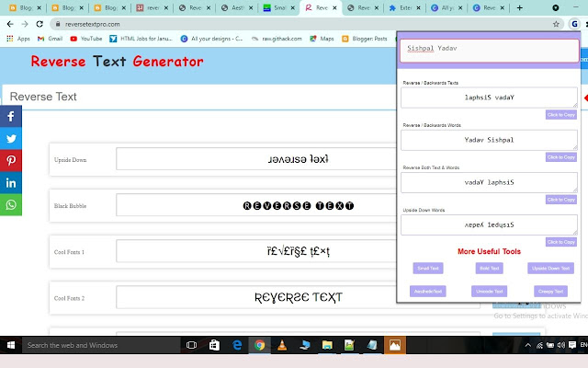Click the Black Bubble result field

[x=256, y=205]
